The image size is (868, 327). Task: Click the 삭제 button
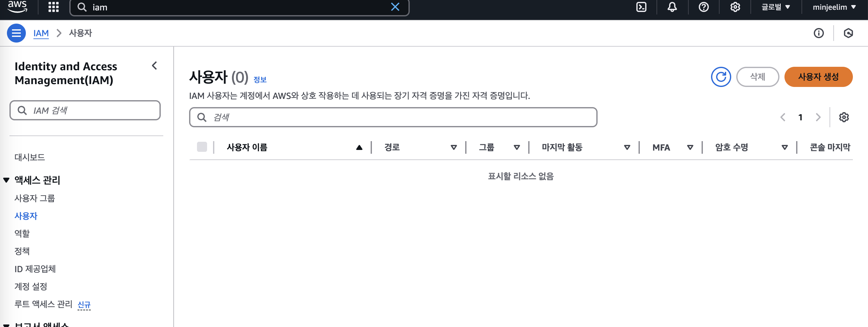(x=757, y=77)
